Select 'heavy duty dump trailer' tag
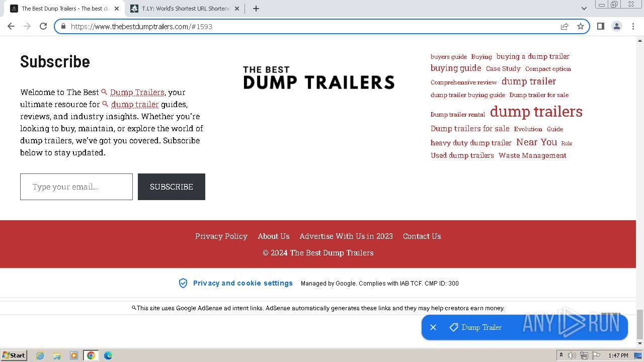 coord(471,143)
